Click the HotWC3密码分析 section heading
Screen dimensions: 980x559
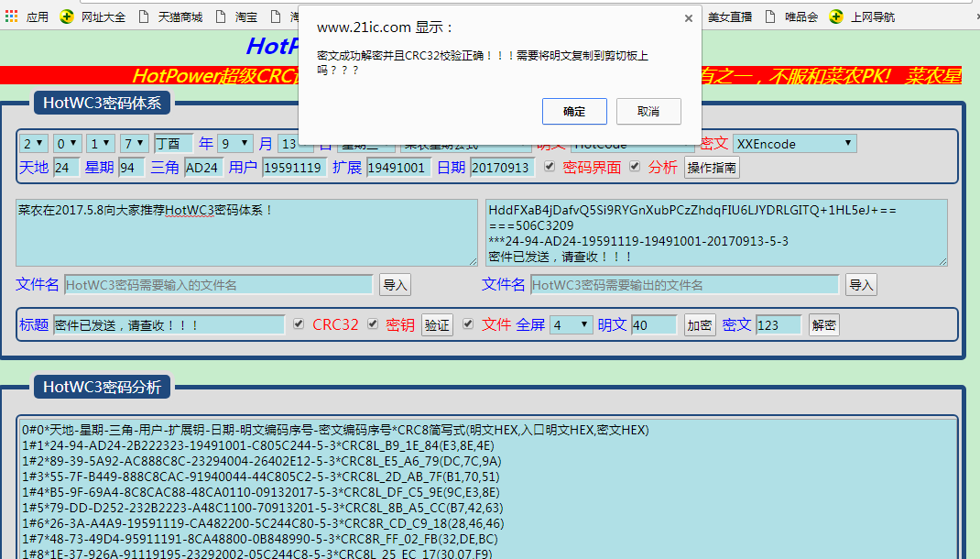coord(103,387)
